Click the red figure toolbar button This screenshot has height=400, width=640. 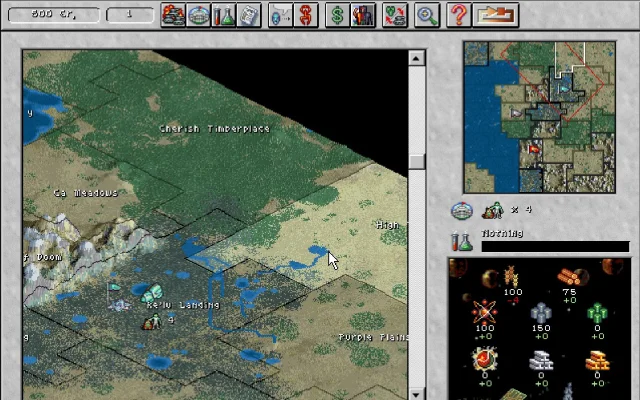(306, 16)
